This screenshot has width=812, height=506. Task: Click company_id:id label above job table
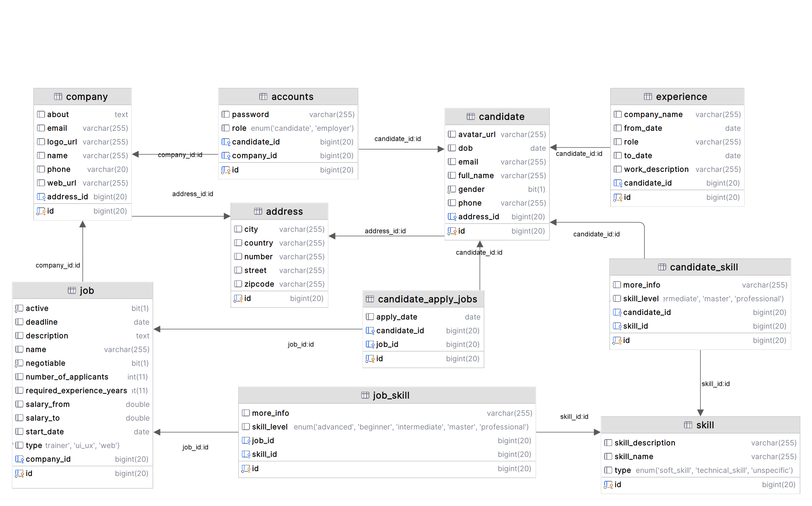coord(58,265)
